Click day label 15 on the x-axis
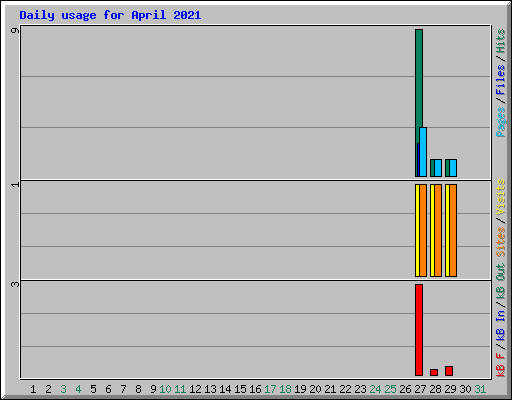Screen dimensions: 512x400 240,389
